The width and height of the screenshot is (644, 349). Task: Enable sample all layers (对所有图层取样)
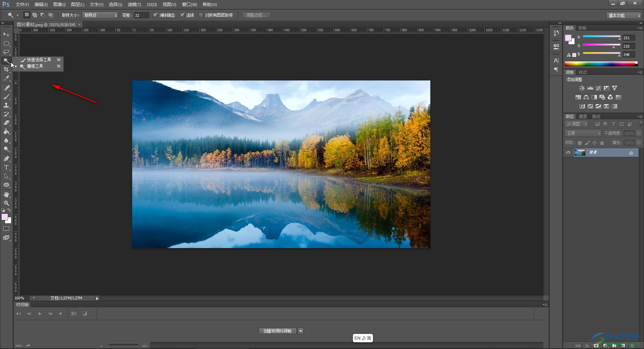201,15
